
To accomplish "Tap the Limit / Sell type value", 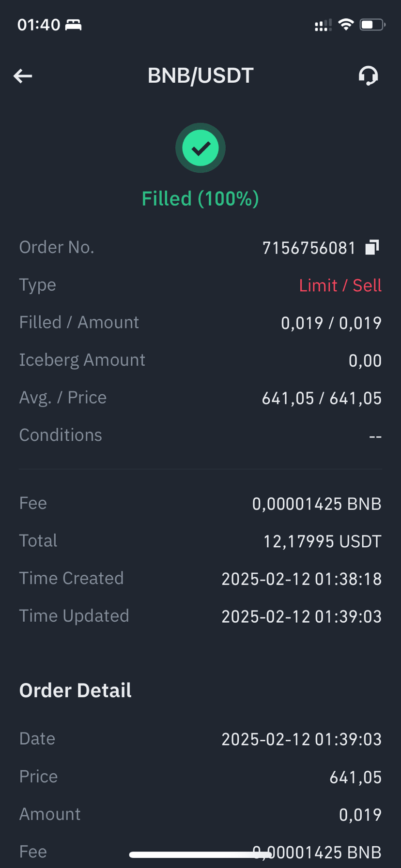I will tap(340, 285).
